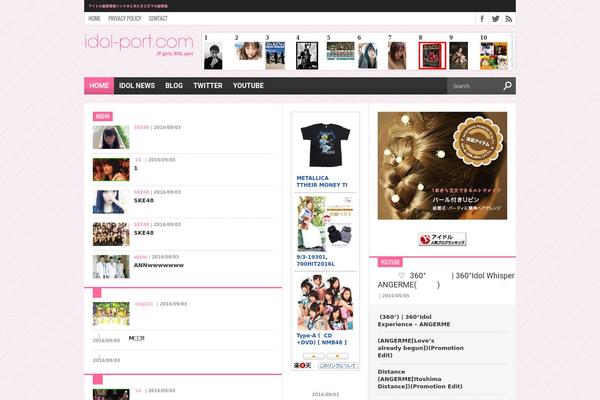Open the RSS feed icon
The width and height of the screenshot is (600, 400).
tap(509, 19)
